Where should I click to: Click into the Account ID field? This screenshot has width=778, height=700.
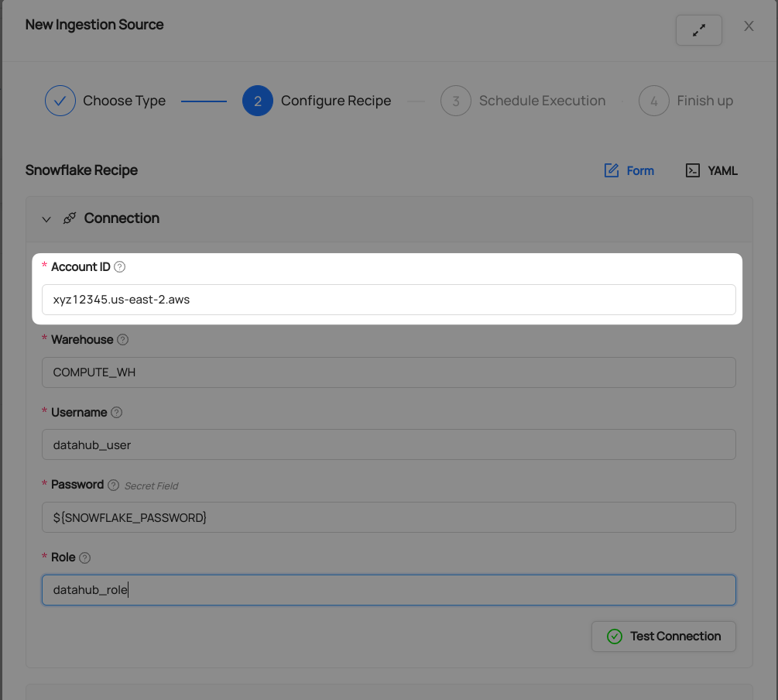[x=389, y=300]
